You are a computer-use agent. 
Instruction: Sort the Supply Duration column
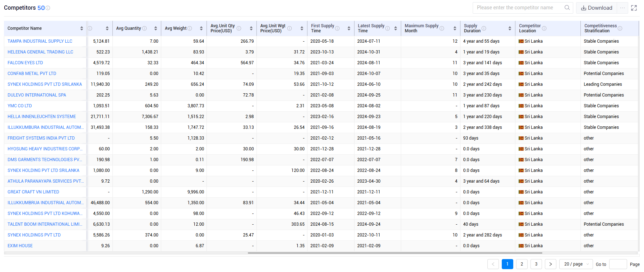tap(510, 28)
